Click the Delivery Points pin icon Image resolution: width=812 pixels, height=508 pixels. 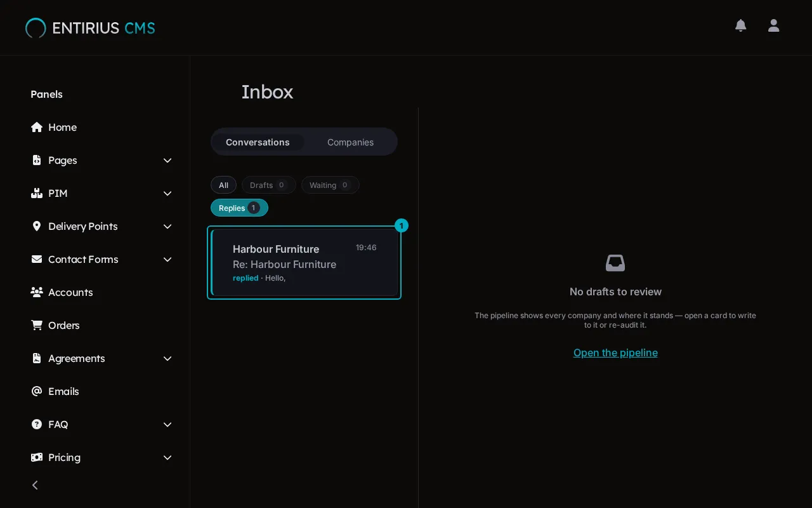(37, 226)
